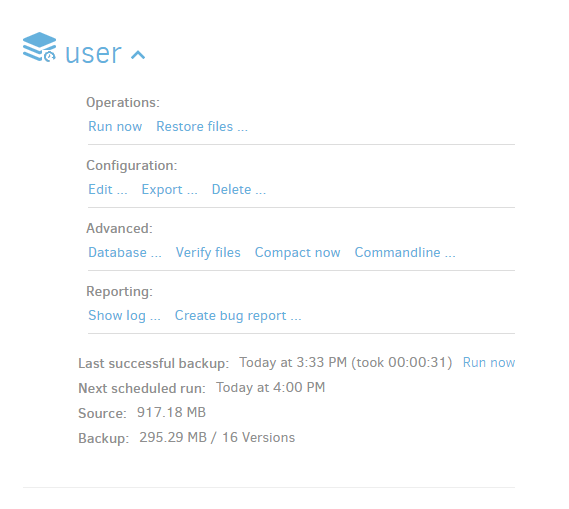Open Restore files dialog
The image size is (569, 509).
202,127
